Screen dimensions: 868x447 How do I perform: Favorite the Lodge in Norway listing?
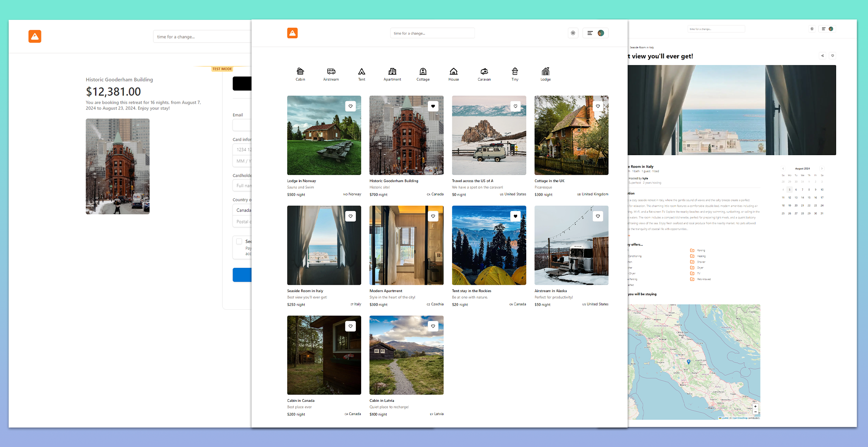click(350, 106)
